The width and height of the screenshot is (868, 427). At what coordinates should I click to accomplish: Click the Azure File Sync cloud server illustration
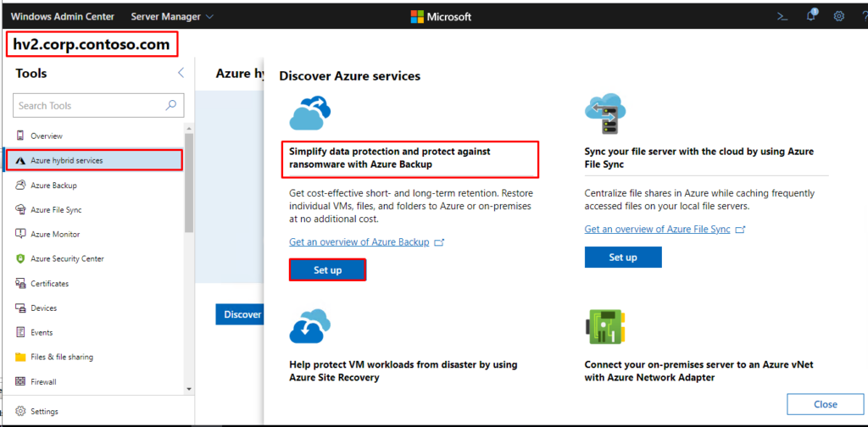(x=605, y=114)
